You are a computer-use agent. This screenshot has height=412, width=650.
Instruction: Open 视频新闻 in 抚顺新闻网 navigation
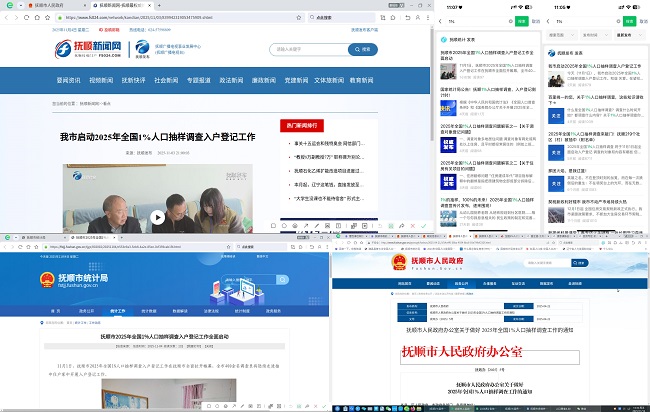click(x=101, y=80)
